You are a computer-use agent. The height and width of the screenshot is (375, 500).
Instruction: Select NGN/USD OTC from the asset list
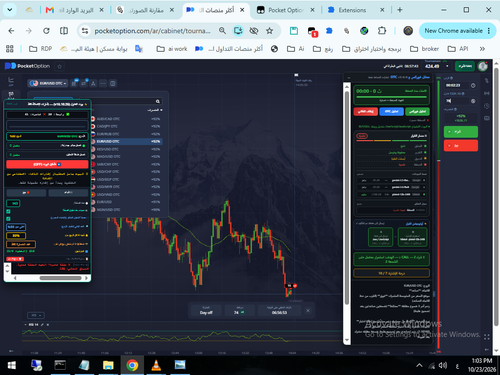[x=127, y=210]
